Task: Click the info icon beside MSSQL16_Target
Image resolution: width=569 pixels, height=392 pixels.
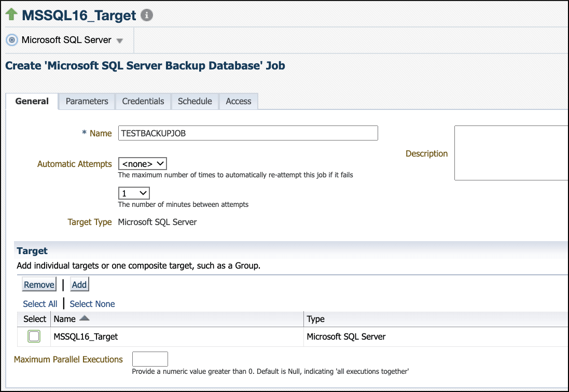Action: click(x=147, y=15)
